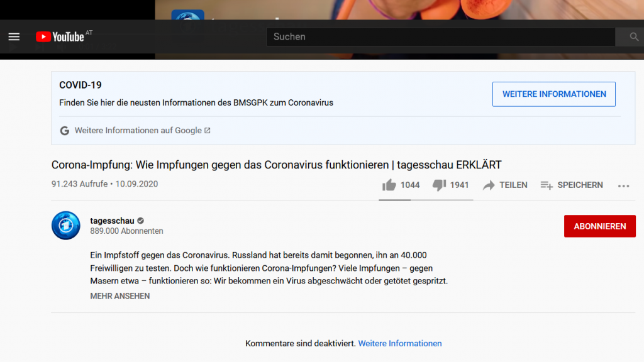Click the video title text
The height and width of the screenshot is (362, 644).
click(277, 165)
